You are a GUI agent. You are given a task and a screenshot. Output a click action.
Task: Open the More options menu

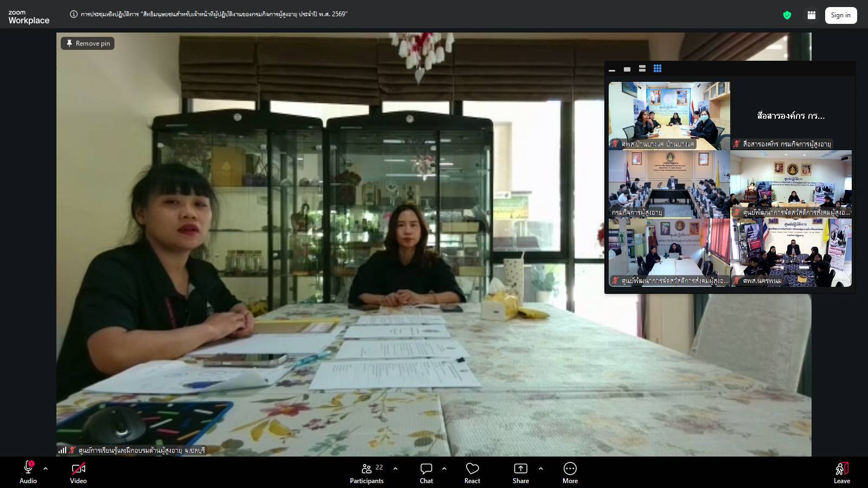pyautogui.click(x=570, y=472)
